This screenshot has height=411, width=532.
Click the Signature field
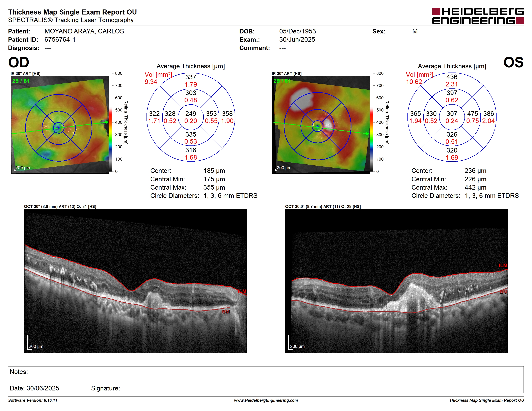pos(105,388)
